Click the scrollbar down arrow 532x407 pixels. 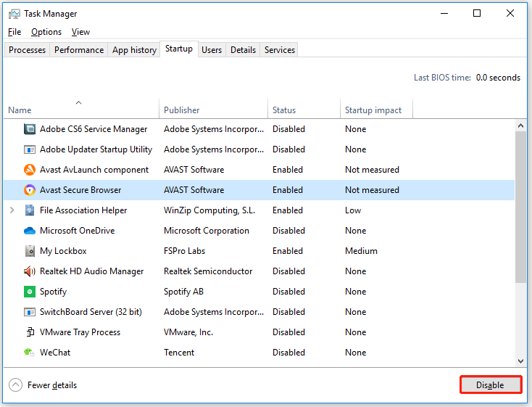[520, 361]
